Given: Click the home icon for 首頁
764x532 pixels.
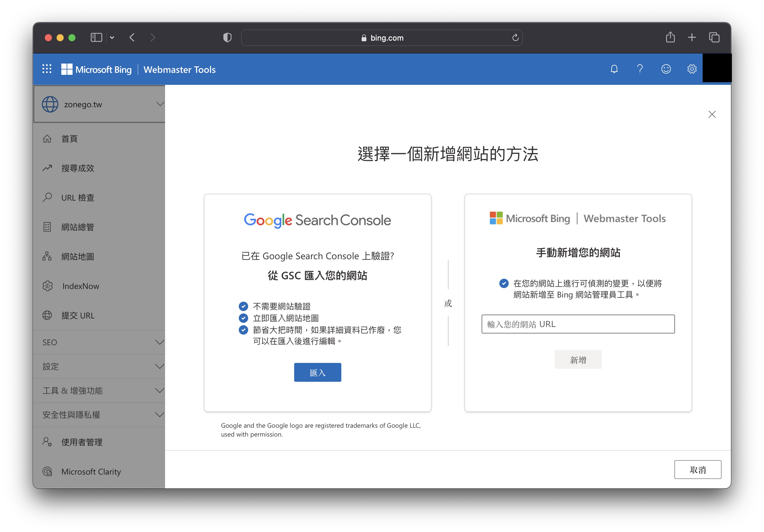Looking at the screenshot, I should pyautogui.click(x=47, y=139).
